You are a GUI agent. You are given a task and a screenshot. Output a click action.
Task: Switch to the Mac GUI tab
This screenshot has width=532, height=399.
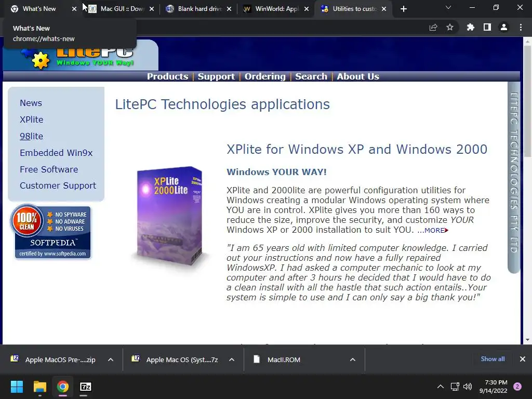[x=119, y=9]
